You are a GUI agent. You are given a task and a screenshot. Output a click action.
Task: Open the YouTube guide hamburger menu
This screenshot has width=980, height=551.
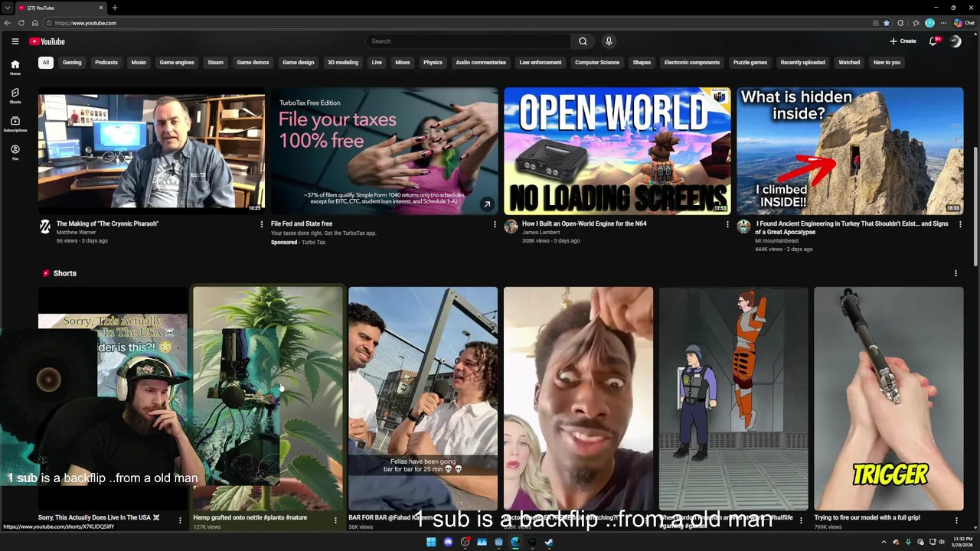[x=15, y=41]
